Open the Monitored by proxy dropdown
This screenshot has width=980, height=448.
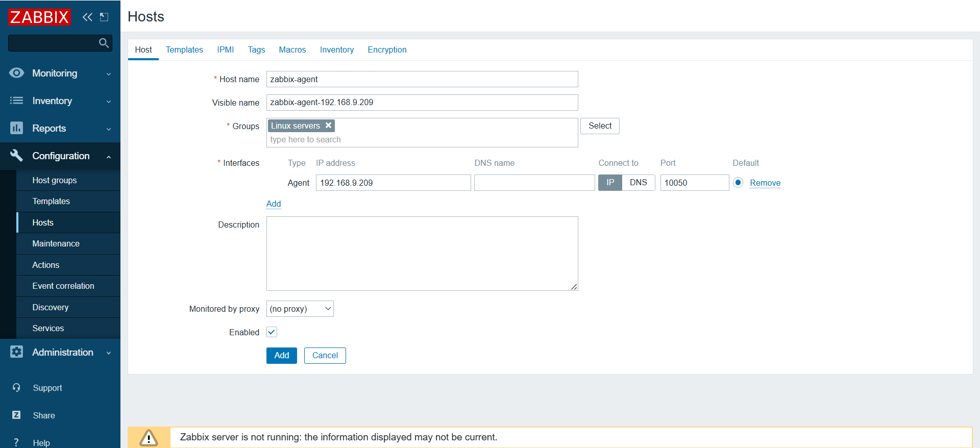(300, 309)
